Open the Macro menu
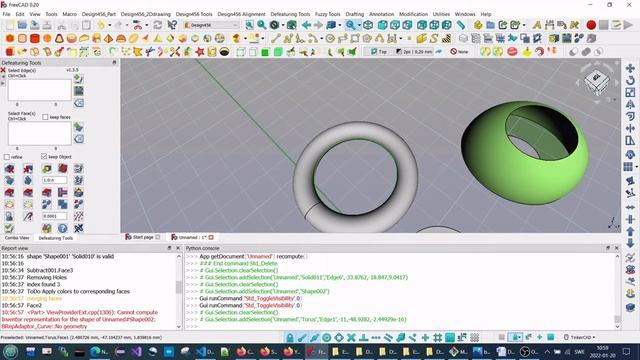This screenshot has width=640, height=360. click(69, 14)
